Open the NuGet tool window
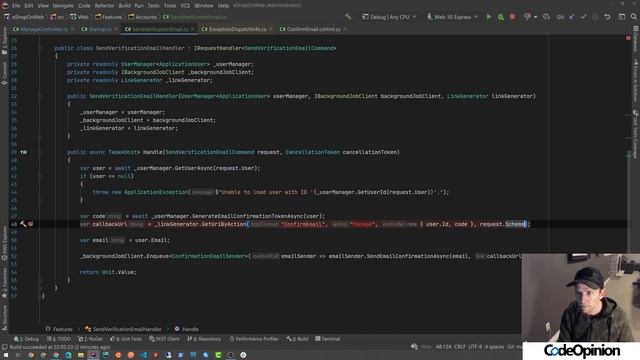Image resolution: width=640 pixels, height=360 pixels. 91,339
